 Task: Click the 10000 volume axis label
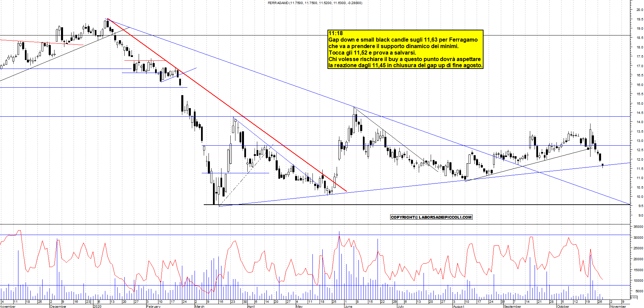pos(638,281)
